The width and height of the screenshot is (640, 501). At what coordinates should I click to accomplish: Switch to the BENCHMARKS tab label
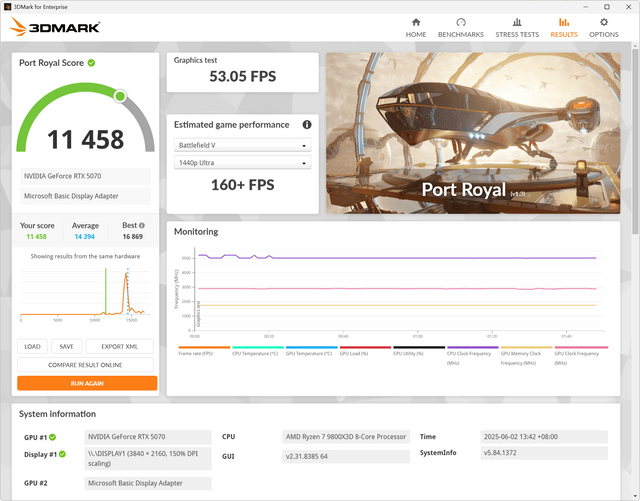coord(461,35)
